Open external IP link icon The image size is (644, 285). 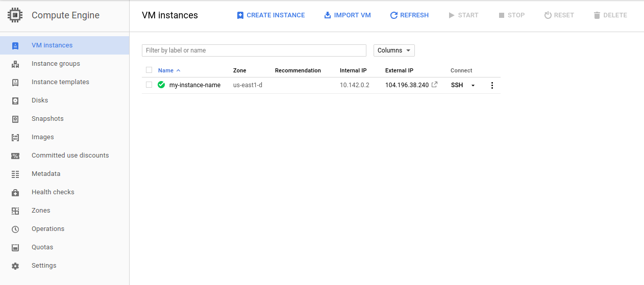point(435,85)
